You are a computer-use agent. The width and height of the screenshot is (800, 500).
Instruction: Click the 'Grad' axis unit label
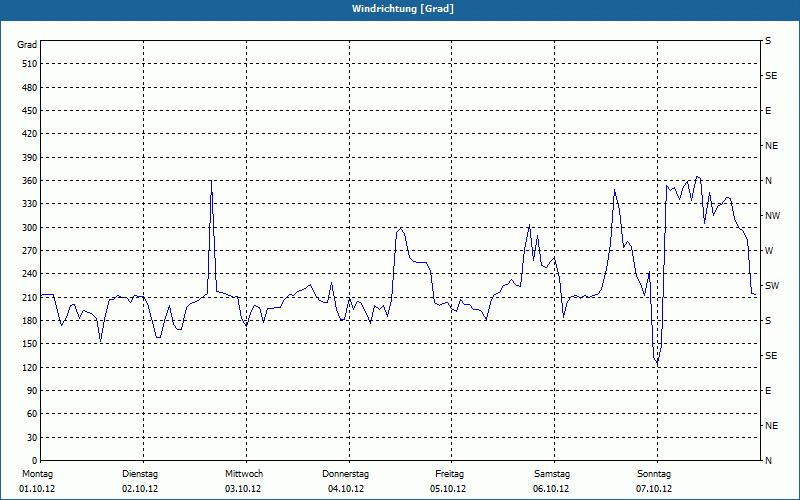(x=27, y=45)
